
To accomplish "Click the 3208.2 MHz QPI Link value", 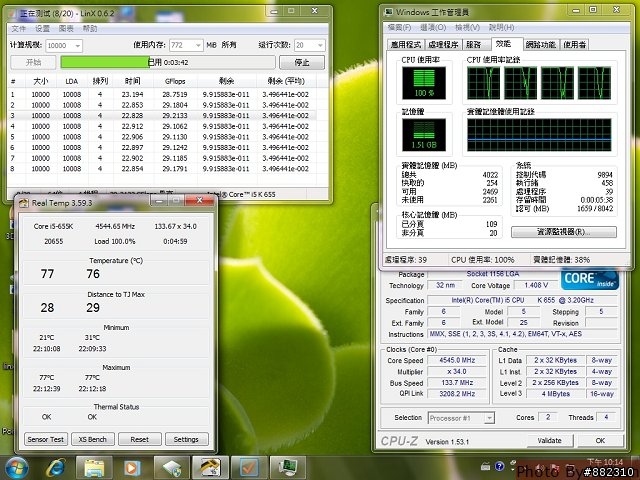I will 457,394.
